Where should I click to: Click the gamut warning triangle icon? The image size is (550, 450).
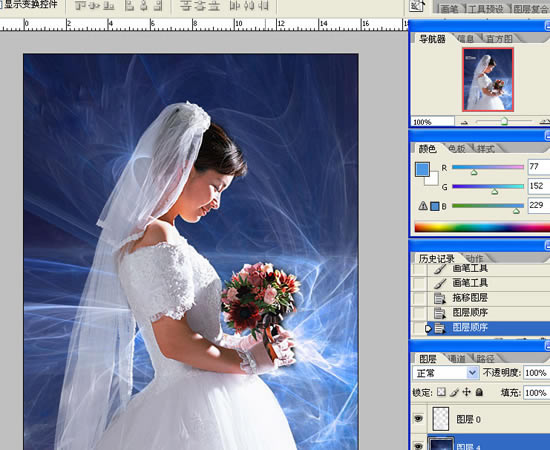coord(423,206)
